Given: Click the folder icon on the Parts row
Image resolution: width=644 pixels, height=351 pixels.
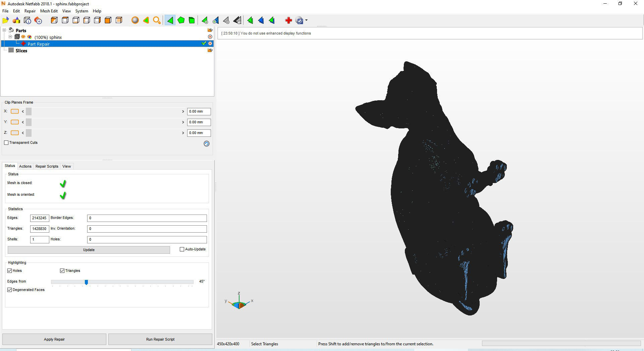Looking at the screenshot, I should tap(210, 30).
